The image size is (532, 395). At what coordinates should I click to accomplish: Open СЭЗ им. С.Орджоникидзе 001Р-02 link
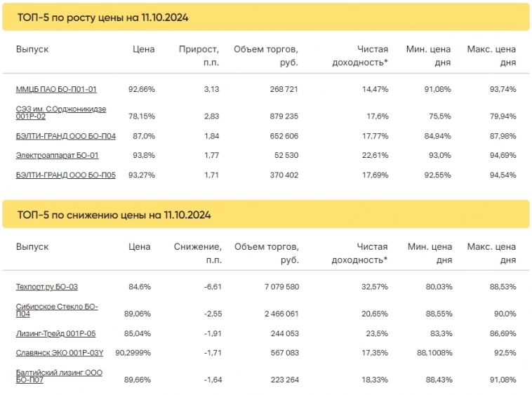(60, 113)
